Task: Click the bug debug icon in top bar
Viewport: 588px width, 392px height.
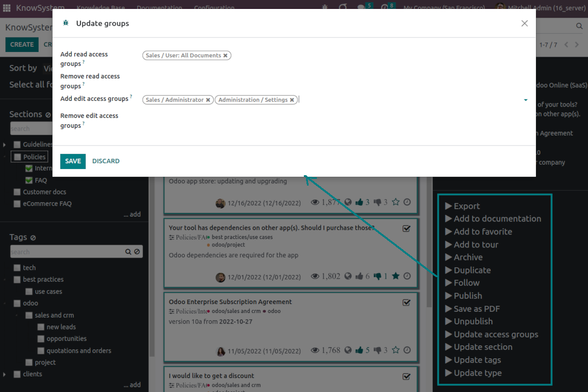Action: (x=325, y=7)
